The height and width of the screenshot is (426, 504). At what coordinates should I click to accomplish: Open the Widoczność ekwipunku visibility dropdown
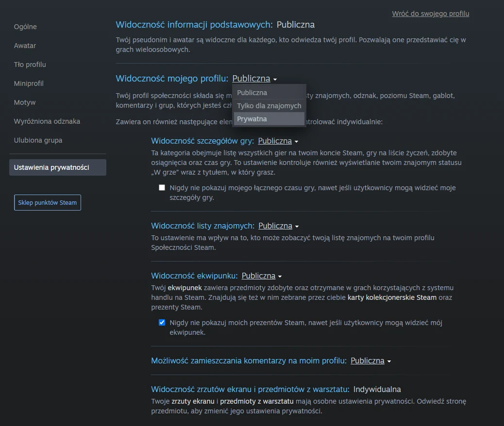(x=261, y=275)
